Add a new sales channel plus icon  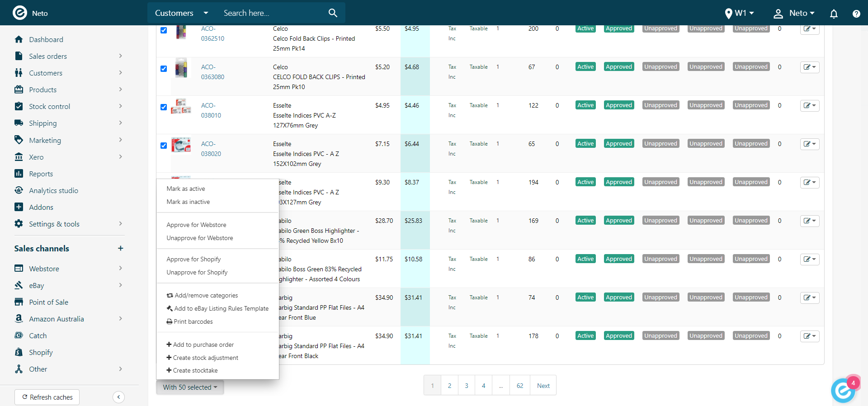(x=120, y=248)
